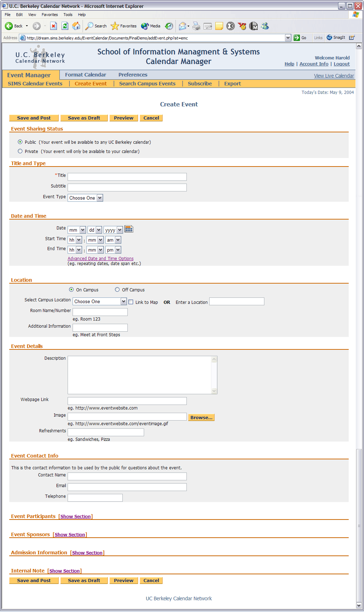Image resolution: width=364 pixels, height=612 pixels.
Task: Open the View Live Calendar link
Action: click(334, 76)
